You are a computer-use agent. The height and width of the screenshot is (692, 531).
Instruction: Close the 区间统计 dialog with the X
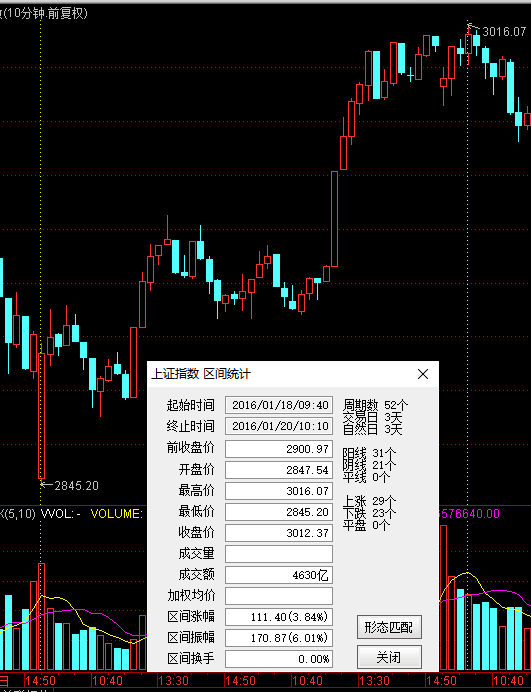[x=423, y=374]
